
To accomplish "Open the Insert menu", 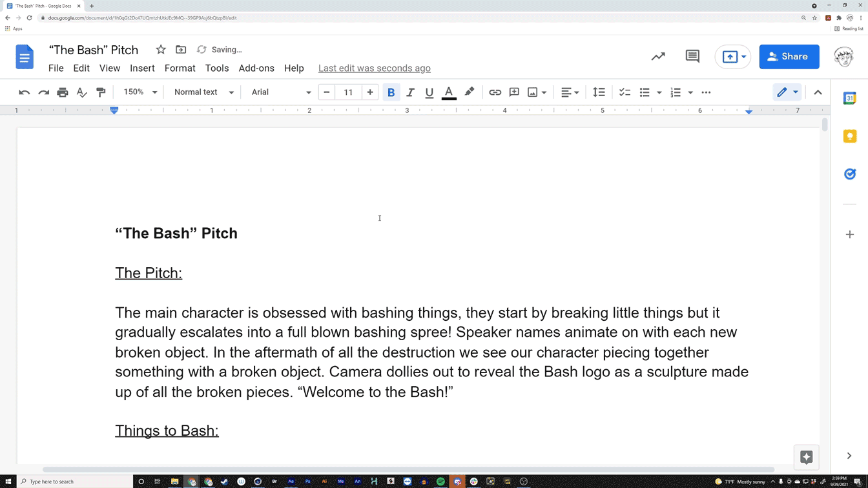I will pyautogui.click(x=142, y=68).
